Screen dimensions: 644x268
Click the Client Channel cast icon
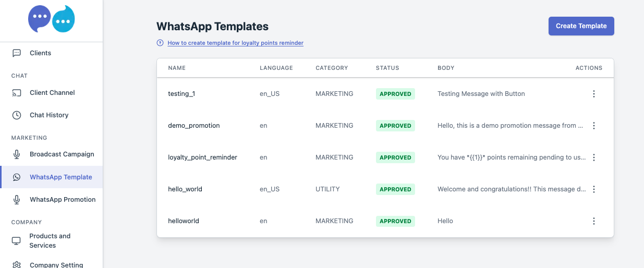click(17, 93)
